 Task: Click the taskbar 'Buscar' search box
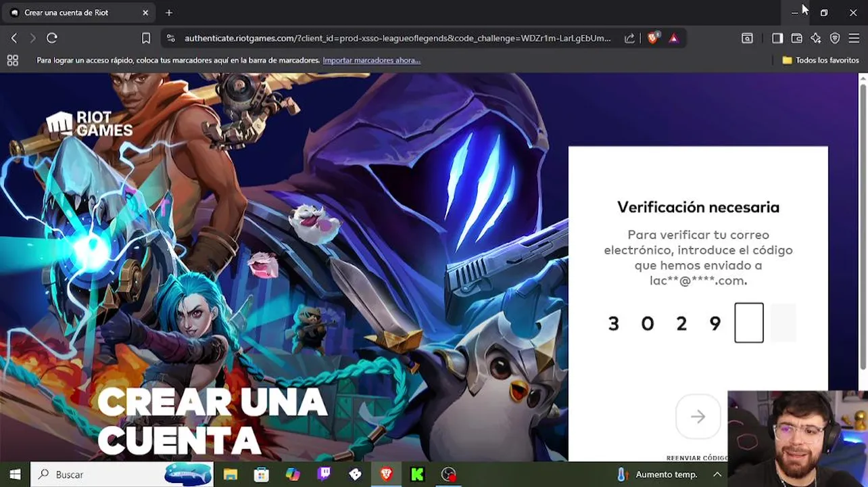[123, 474]
